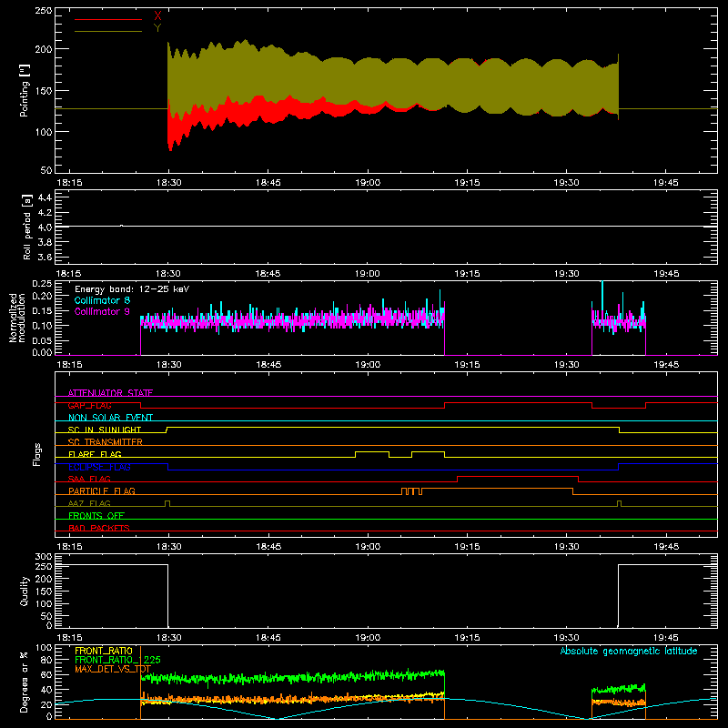Screen dimensions: 728x728
Task: Click the 19:00 tick under the Roll period plot
Action: (368, 274)
